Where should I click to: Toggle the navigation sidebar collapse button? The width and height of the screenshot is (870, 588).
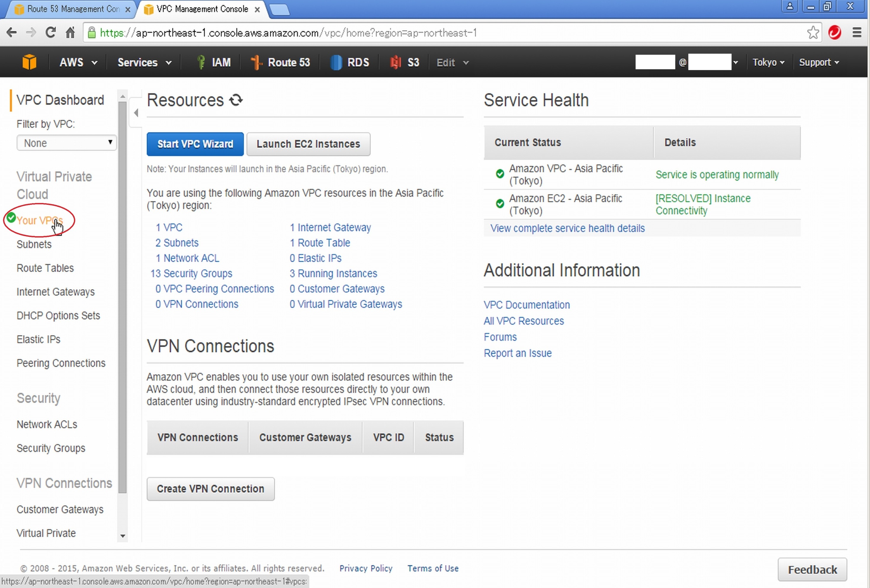135,112
